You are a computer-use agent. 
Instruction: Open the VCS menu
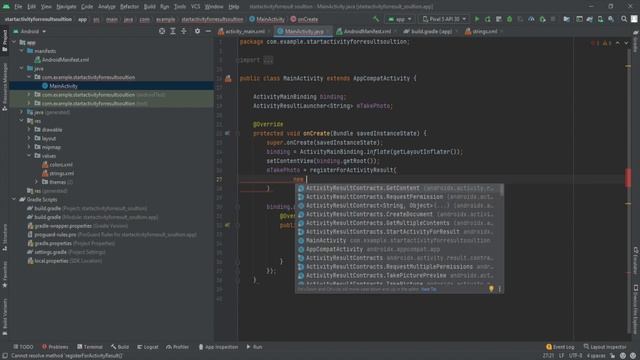pos(195,7)
